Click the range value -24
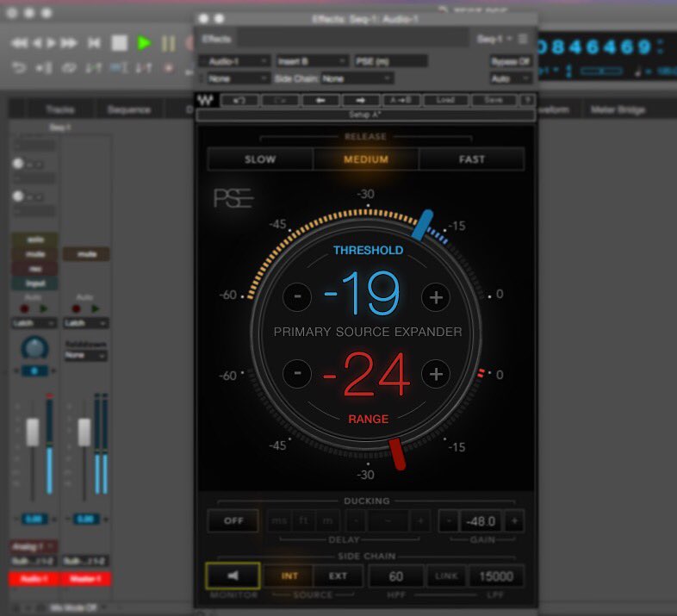 [366, 374]
